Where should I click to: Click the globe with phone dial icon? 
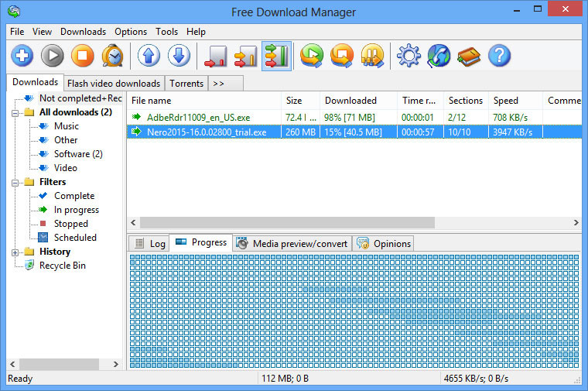(x=439, y=56)
